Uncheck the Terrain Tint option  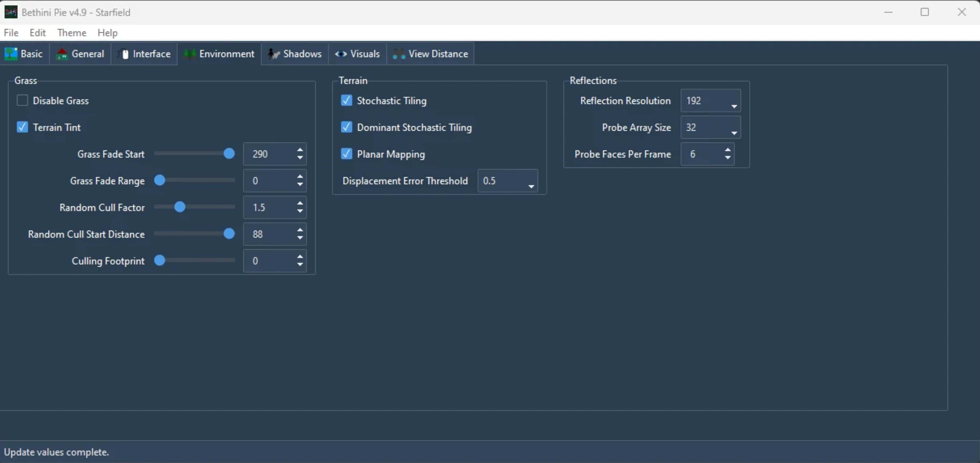(x=22, y=127)
